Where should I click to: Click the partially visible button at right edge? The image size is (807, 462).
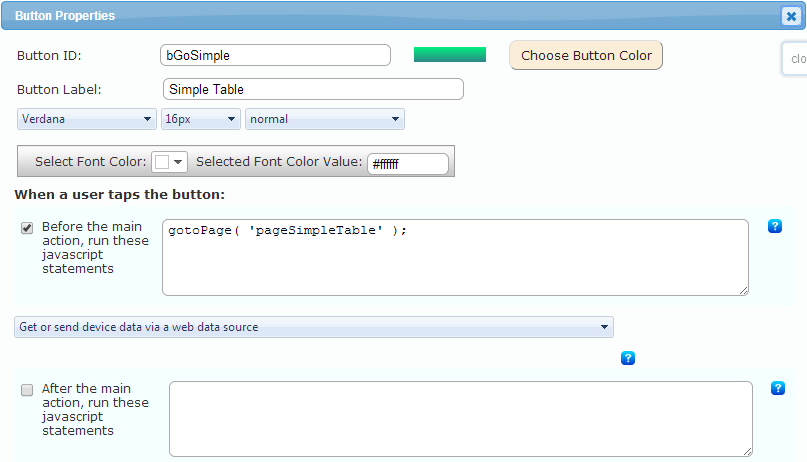[x=795, y=59]
